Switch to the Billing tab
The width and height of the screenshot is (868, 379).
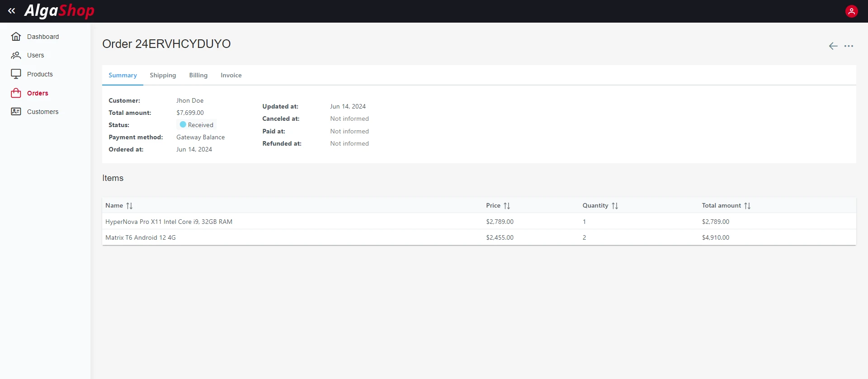click(198, 76)
